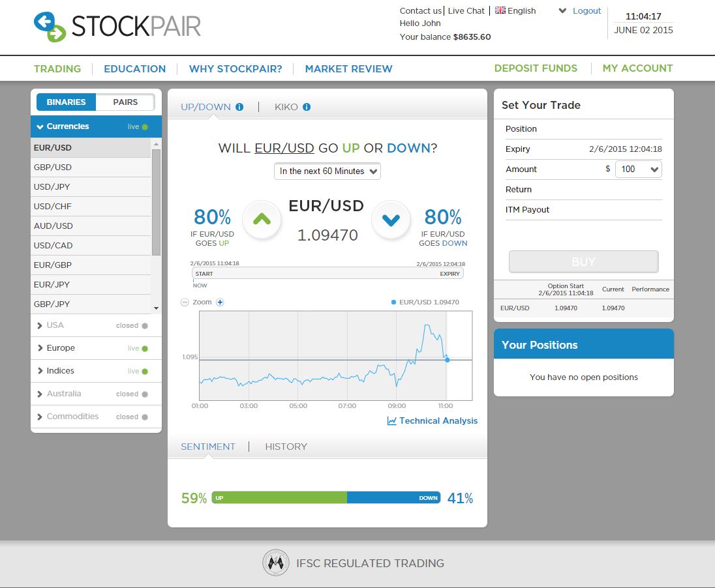
Task: Click the UK flag language icon
Action: [500, 10]
